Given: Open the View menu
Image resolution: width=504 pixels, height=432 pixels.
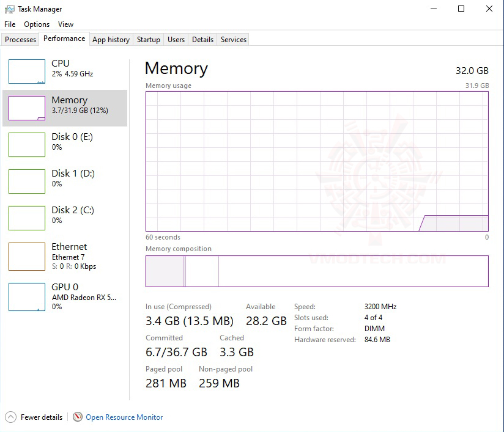Looking at the screenshot, I should point(65,24).
